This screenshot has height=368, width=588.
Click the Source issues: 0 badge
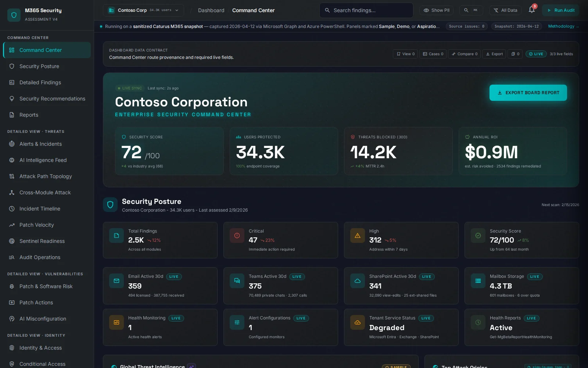[467, 26]
